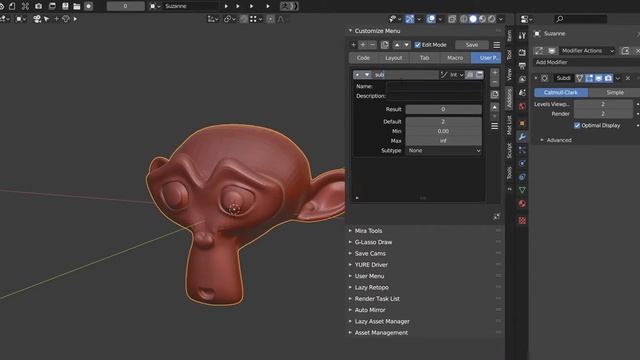This screenshot has height=360, width=640.
Task: Open the Object Data green triangle tab
Action: [522, 190]
